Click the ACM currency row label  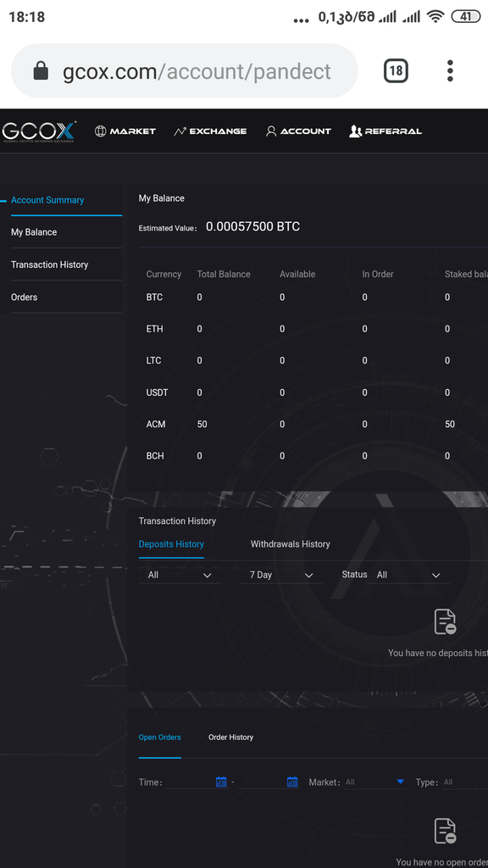156,424
